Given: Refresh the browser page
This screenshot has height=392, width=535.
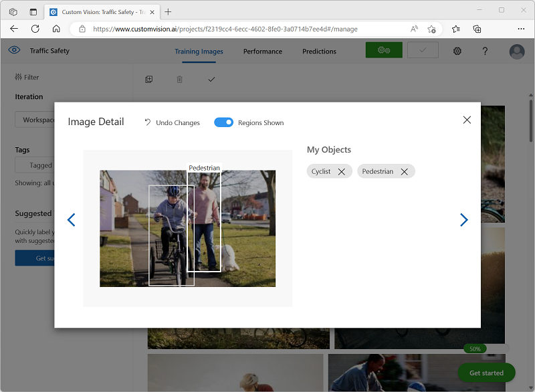Looking at the screenshot, I should (x=35, y=29).
